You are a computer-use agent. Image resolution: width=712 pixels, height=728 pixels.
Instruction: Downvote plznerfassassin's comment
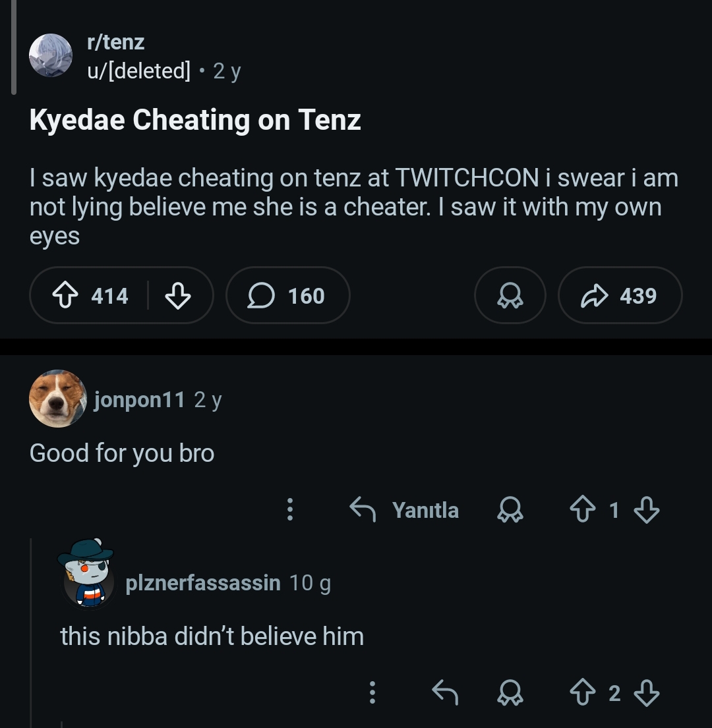(x=648, y=692)
